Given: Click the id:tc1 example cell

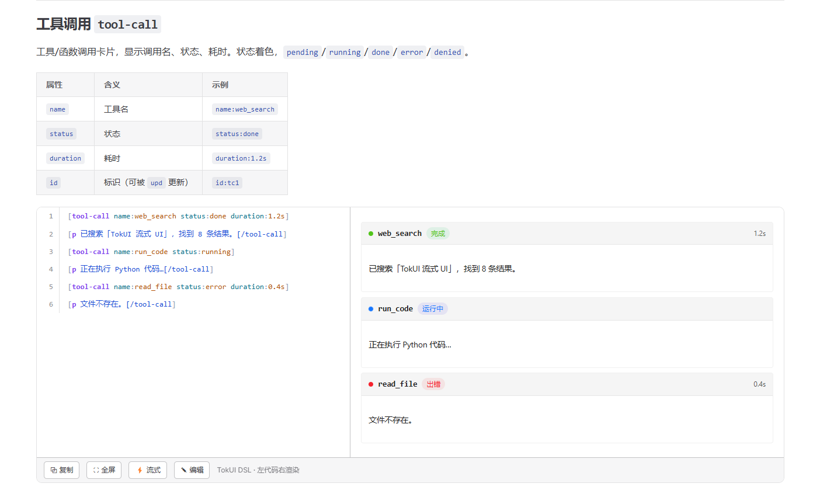Looking at the screenshot, I should 245,183.
